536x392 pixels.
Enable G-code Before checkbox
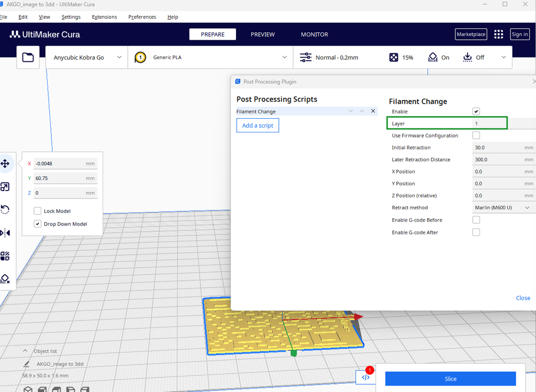[x=476, y=220]
